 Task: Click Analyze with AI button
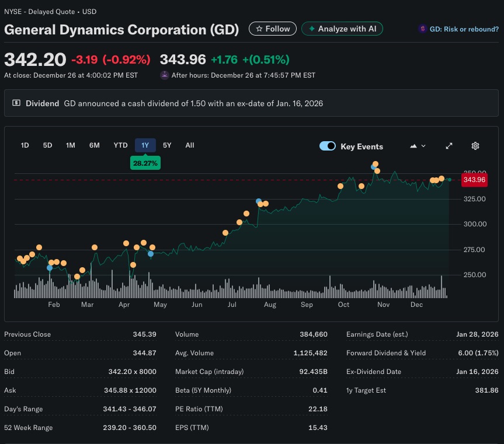pos(342,29)
